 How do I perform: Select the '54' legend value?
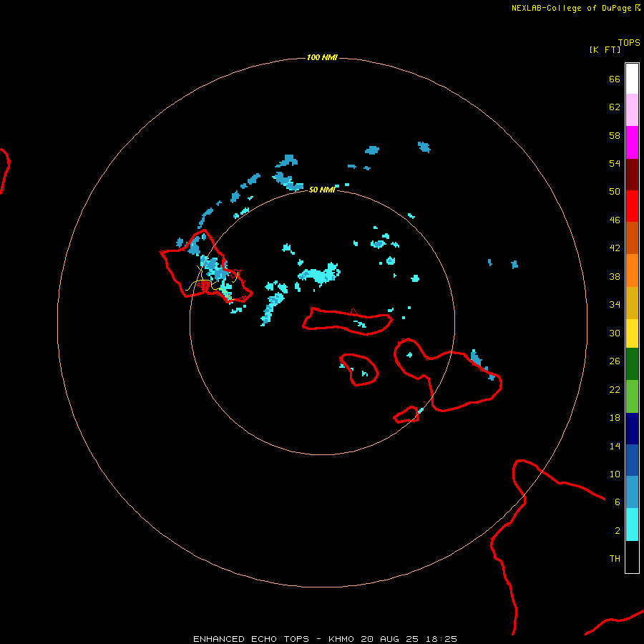pyautogui.click(x=615, y=163)
